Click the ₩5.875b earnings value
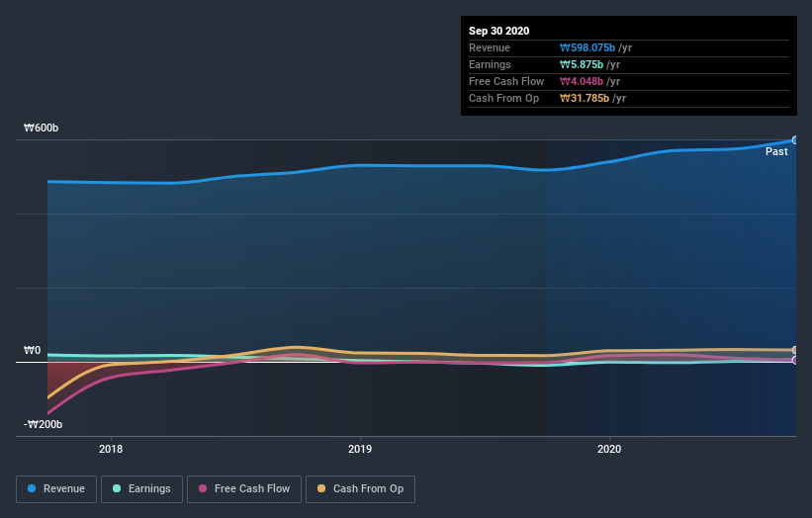Image resolution: width=812 pixels, height=518 pixels. tap(582, 64)
